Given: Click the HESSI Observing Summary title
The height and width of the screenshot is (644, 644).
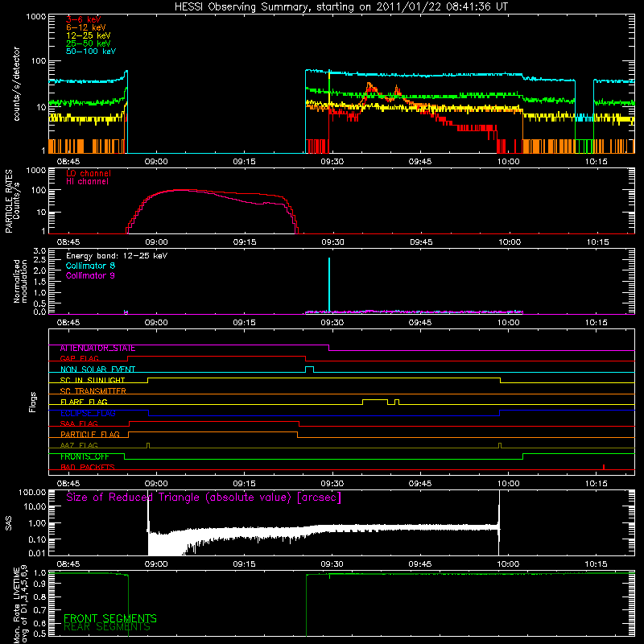Looking at the screenshot, I should [341, 7].
